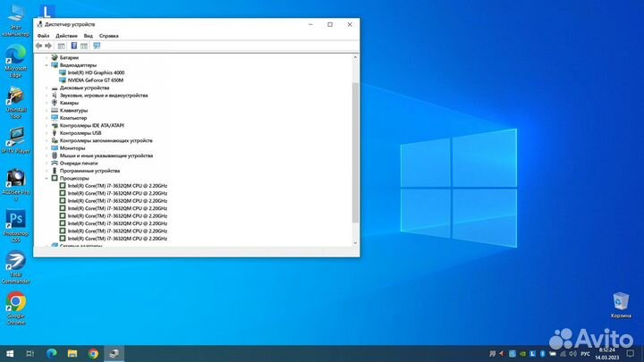This screenshot has width=644, height=362.
Task: Select IP-TV Player desktop shortcut
Action: (x=15, y=141)
